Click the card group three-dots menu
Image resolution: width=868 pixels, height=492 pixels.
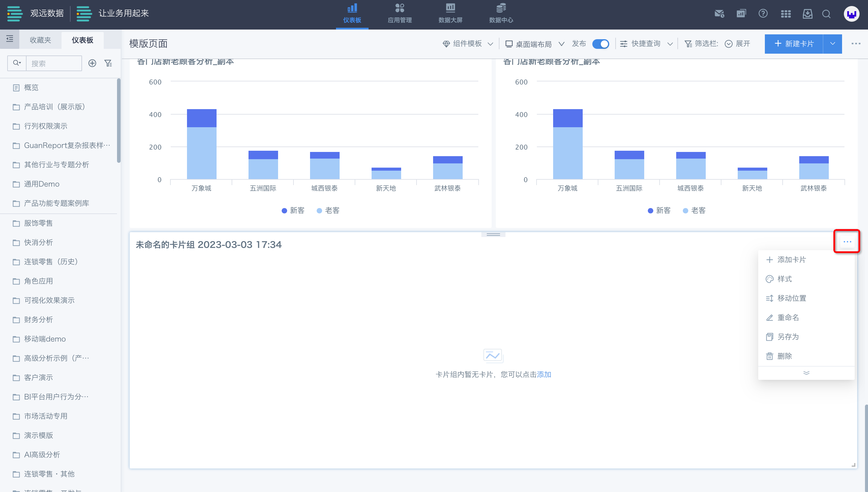[x=847, y=241]
